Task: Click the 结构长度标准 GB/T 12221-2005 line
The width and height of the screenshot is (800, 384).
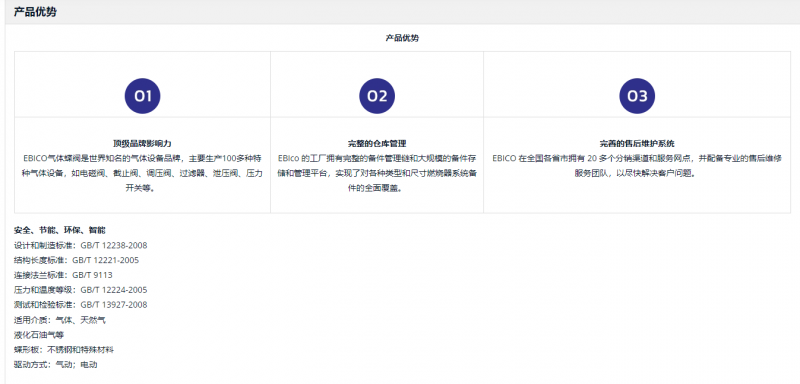Action: point(77,260)
